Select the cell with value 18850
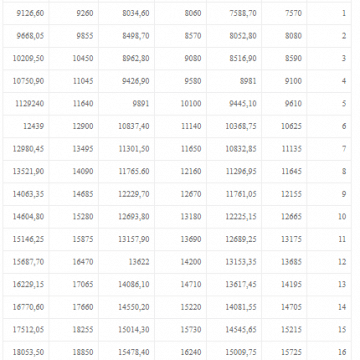The image size is (360, 360). click(74, 352)
